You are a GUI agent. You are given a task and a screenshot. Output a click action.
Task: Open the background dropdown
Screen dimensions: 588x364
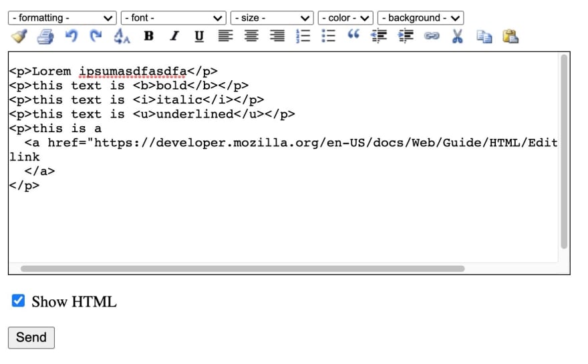pyautogui.click(x=421, y=18)
